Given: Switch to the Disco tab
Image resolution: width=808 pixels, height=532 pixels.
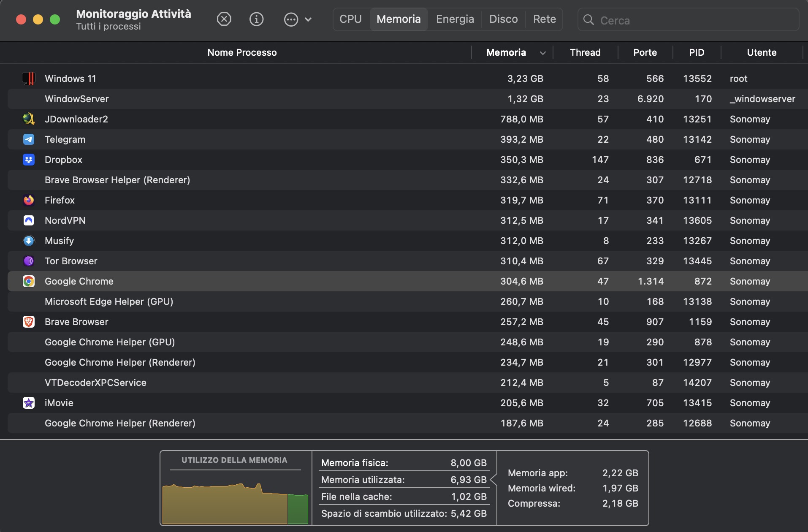Looking at the screenshot, I should [x=503, y=19].
